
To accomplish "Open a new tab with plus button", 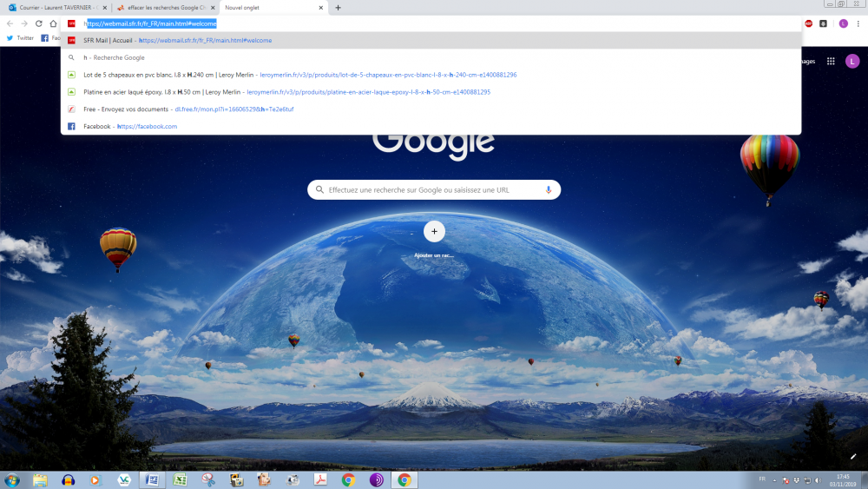I will pyautogui.click(x=338, y=8).
